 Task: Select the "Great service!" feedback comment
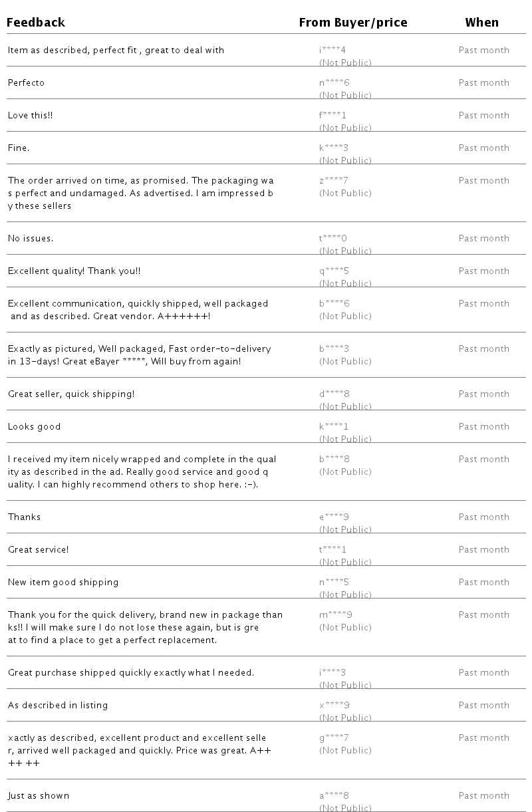(x=38, y=549)
